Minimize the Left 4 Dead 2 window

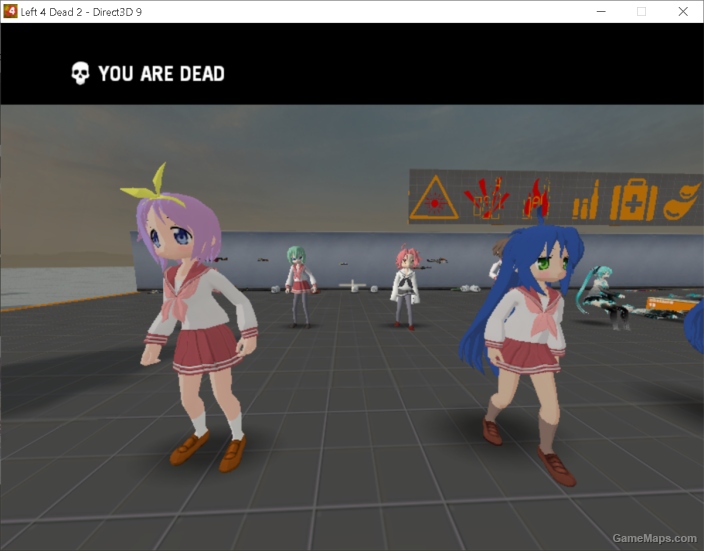tap(601, 12)
